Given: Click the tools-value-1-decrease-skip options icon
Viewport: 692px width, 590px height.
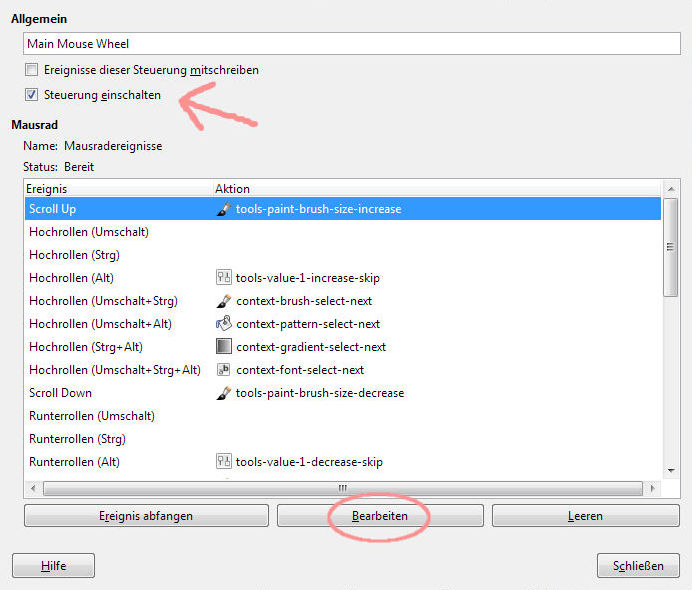Looking at the screenshot, I should coord(224,461).
